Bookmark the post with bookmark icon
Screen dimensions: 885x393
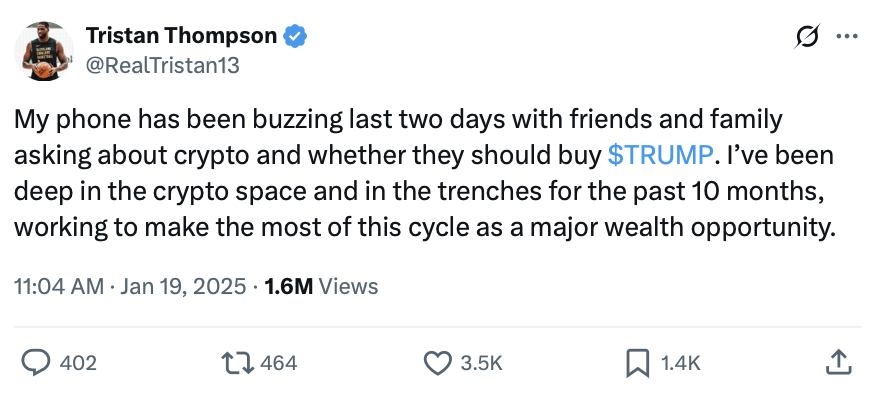638,363
